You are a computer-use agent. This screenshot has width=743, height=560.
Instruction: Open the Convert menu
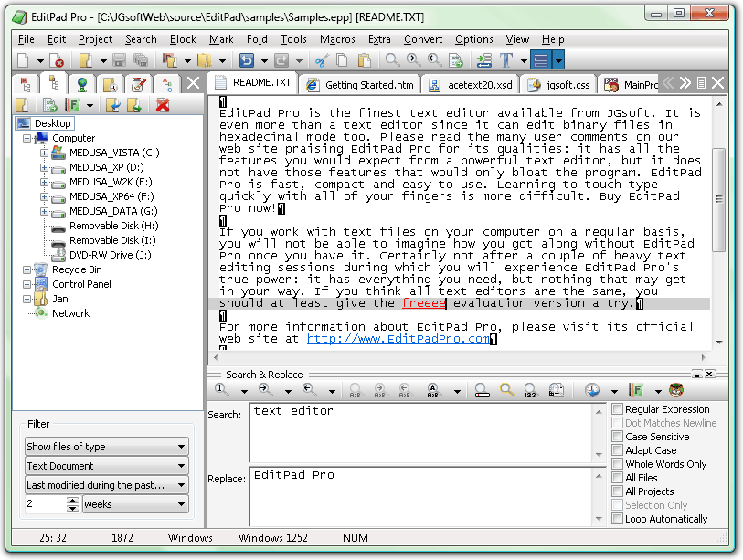click(422, 39)
